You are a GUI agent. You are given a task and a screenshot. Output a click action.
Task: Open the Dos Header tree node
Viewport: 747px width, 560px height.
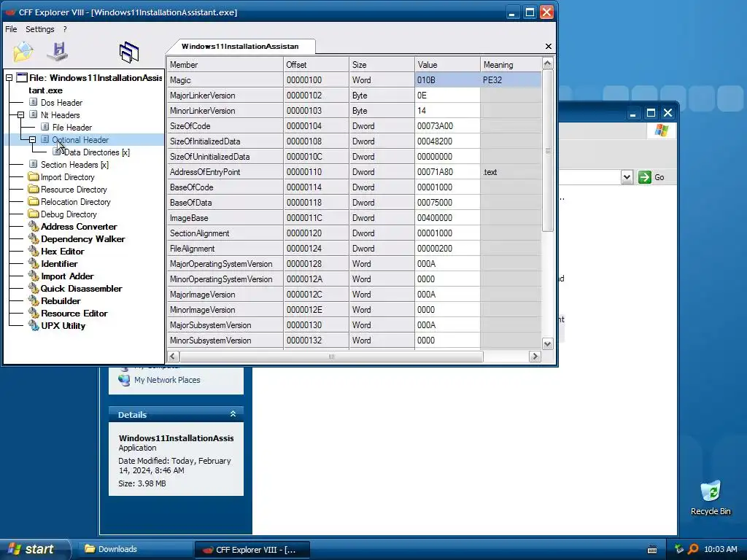[61, 102]
